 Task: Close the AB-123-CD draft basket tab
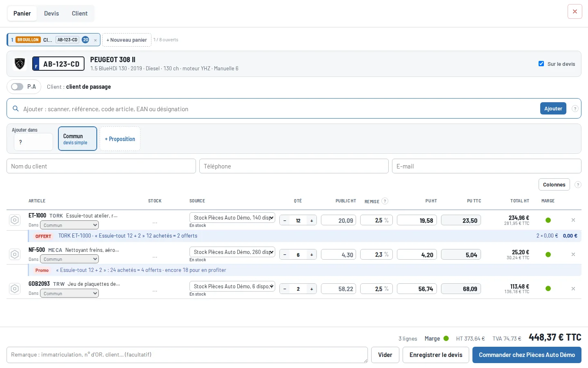click(x=95, y=40)
